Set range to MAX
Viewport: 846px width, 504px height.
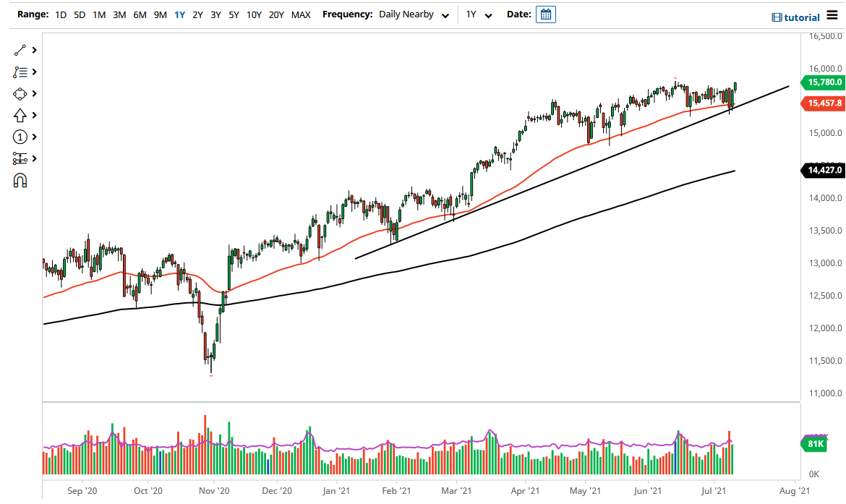pos(301,14)
